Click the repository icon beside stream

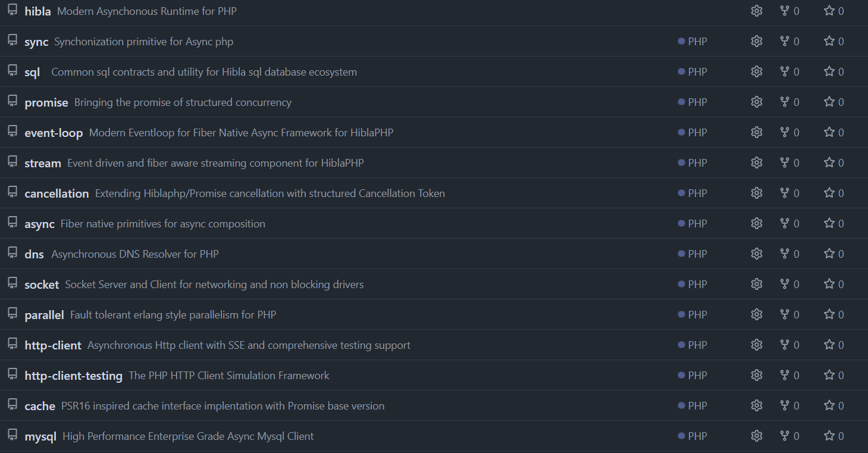coord(12,161)
